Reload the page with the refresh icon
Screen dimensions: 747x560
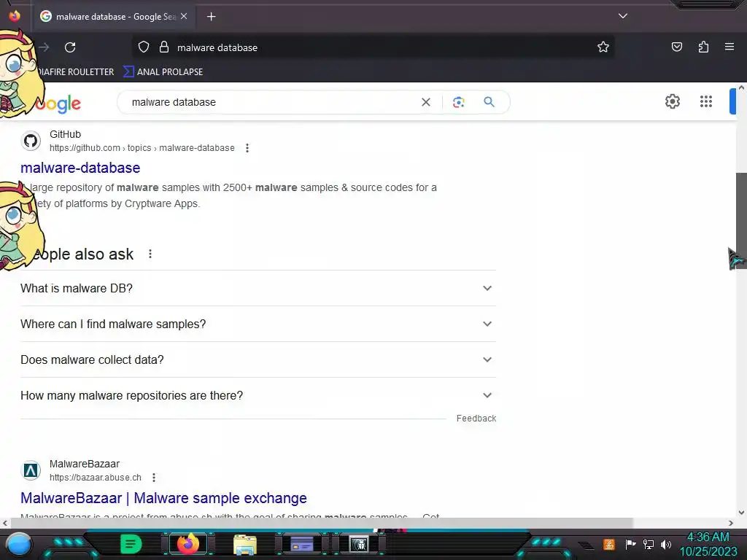coord(70,47)
